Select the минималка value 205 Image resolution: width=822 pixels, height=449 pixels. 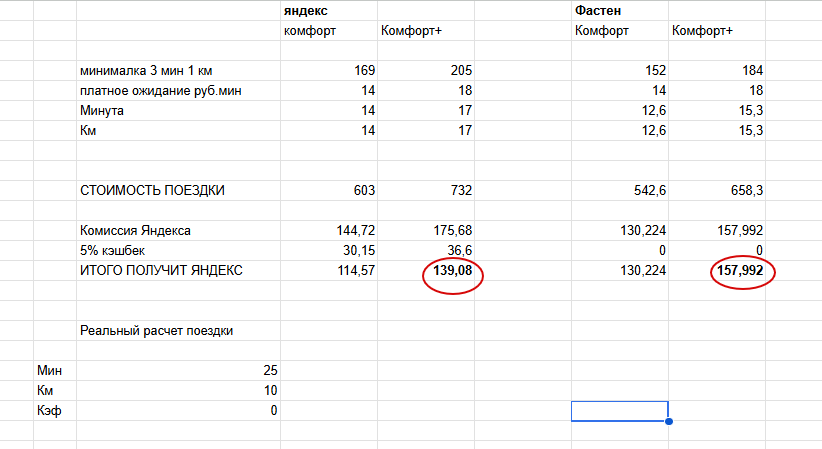tap(461, 70)
